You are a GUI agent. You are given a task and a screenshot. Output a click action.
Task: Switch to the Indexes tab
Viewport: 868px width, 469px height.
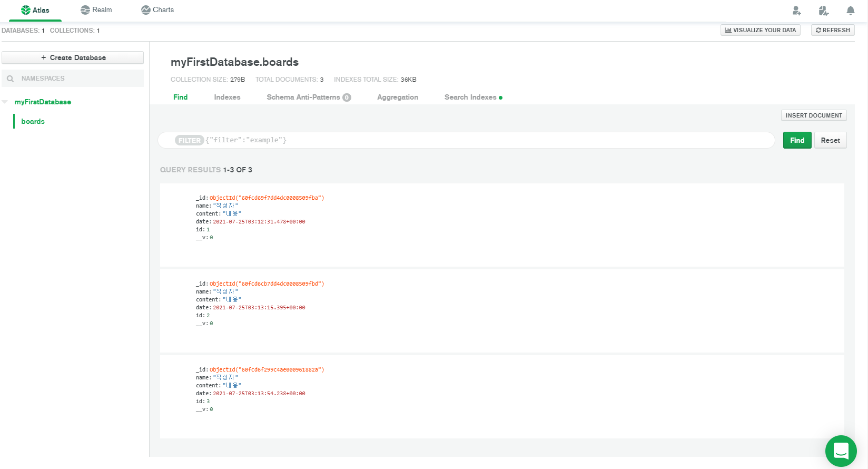coord(227,97)
